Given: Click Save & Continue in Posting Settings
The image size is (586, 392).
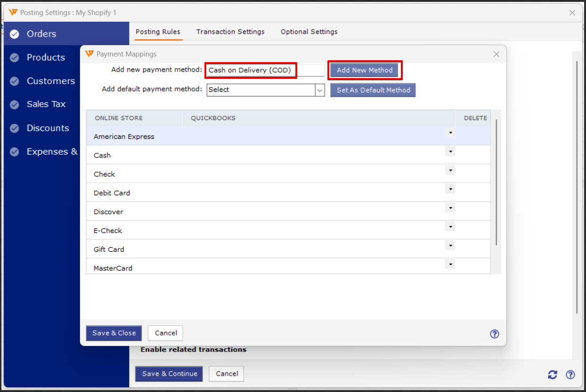Looking at the screenshot, I should pyautogui.click(x=169, y=374).
